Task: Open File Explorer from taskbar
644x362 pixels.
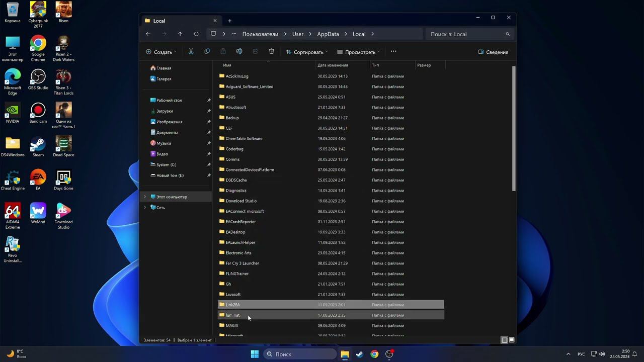Action: 345,354
